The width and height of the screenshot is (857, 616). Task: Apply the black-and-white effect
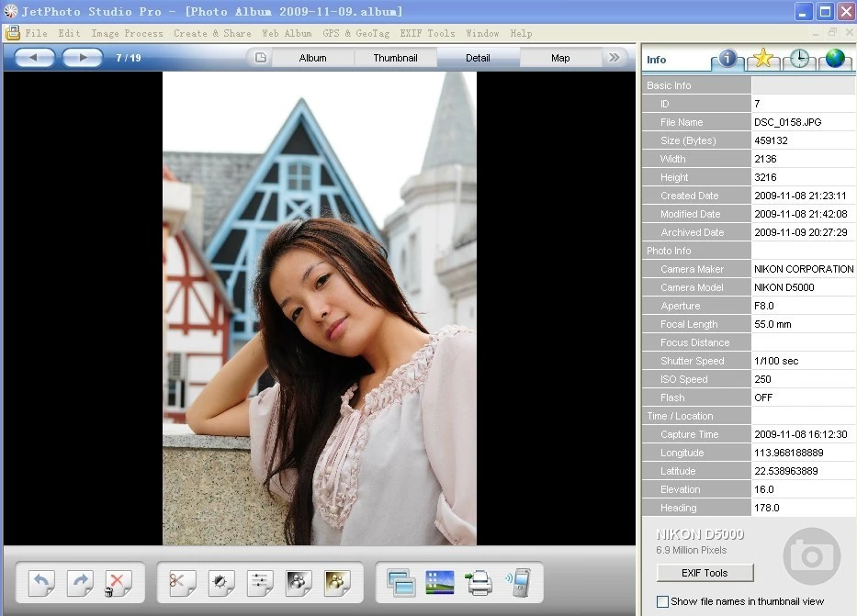[x=299, y=583]
